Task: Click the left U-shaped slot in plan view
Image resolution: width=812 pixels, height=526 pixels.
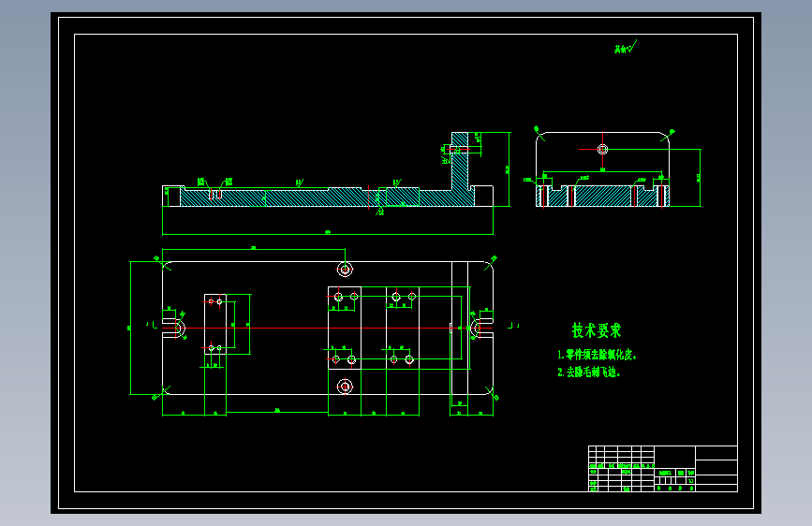Action: pos(173,328)
